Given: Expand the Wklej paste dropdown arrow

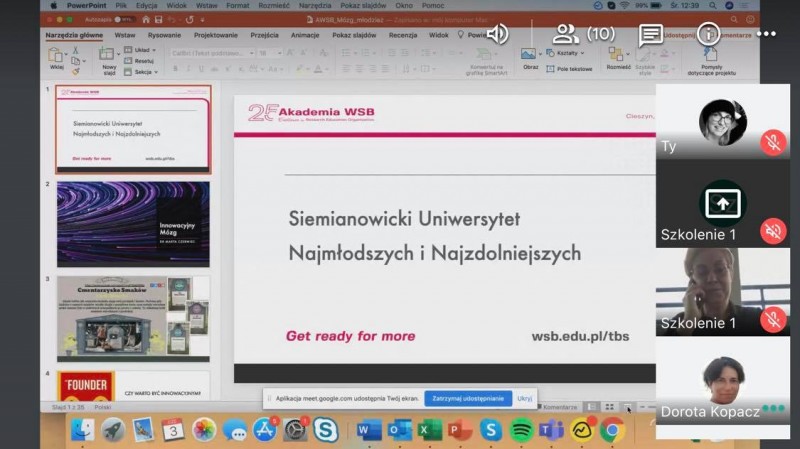Looking at the screenshot, I should 66,54.
